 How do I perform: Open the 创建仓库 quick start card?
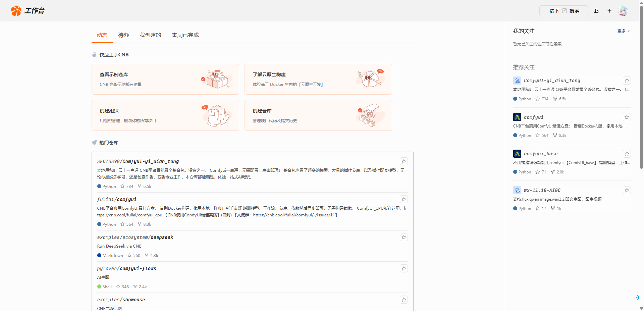318,115
